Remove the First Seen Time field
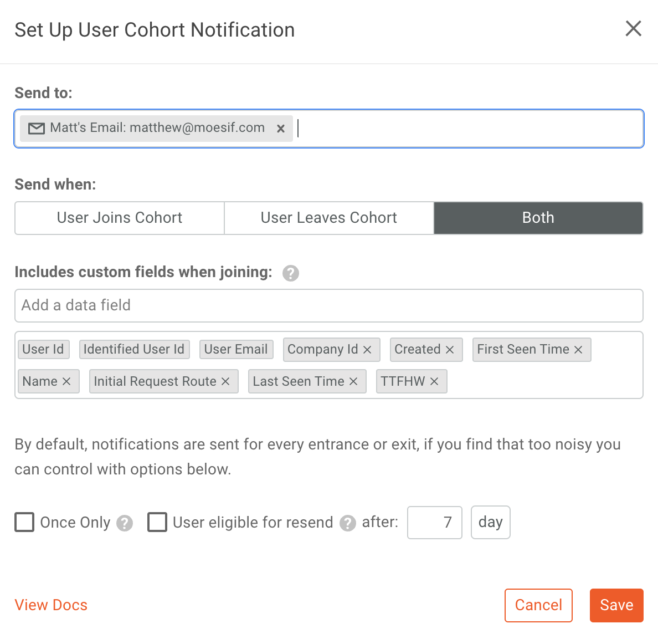Screen dimensions: 658x644 click(x=578, y=350)
